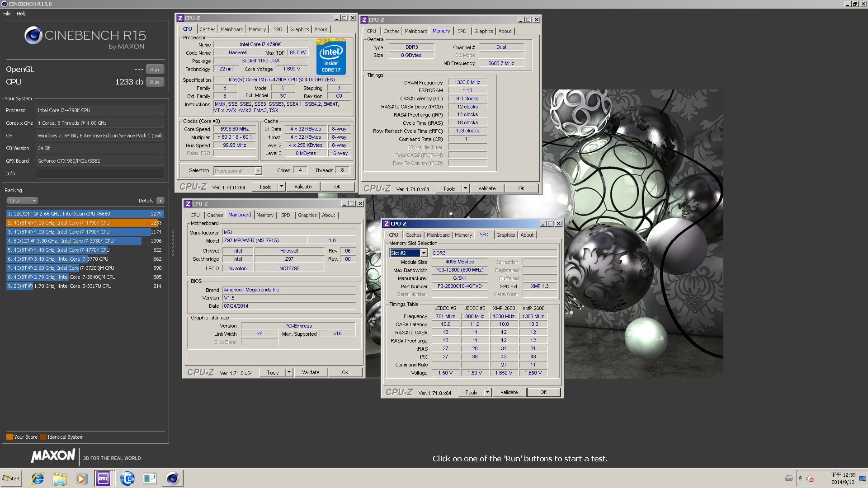Switch to Graphics tab in Memory window
The height and width of the screenshot is (488, 868).
tap(483, 31)
